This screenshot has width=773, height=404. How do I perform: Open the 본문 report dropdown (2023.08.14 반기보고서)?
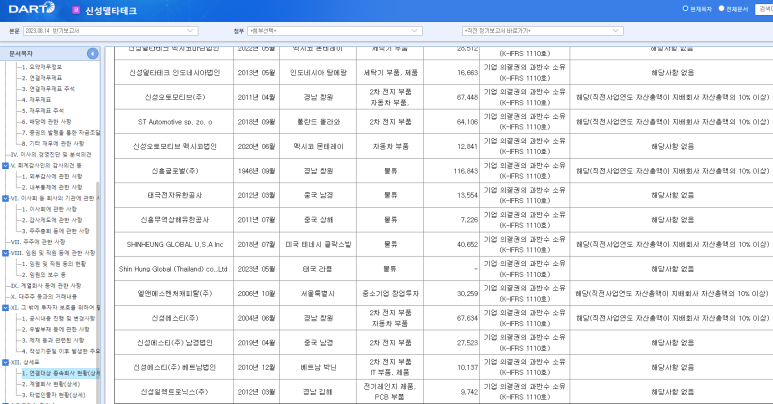click(x=110, y=31)
